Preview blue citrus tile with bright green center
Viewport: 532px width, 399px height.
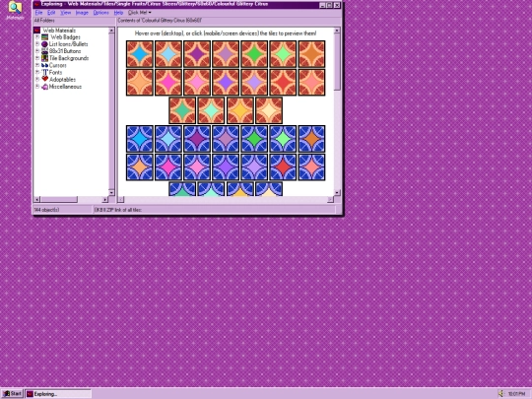pyautogui.click(x=254, y=139)
